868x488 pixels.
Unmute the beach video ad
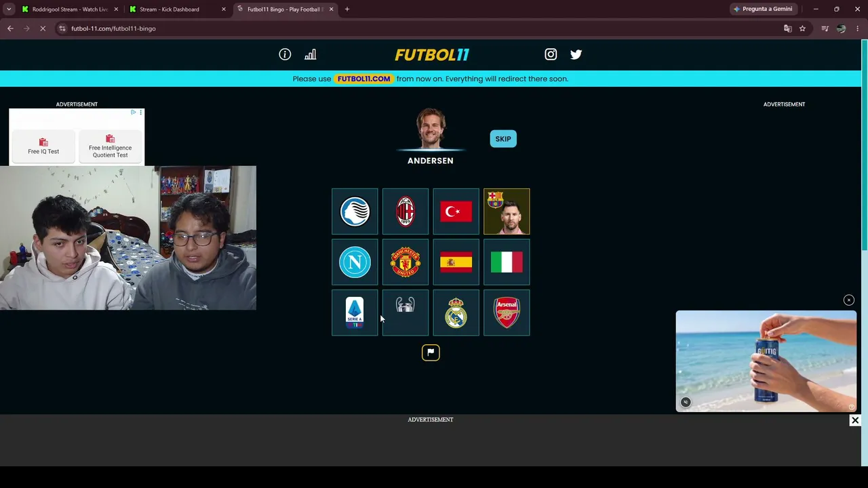(686, 403)
